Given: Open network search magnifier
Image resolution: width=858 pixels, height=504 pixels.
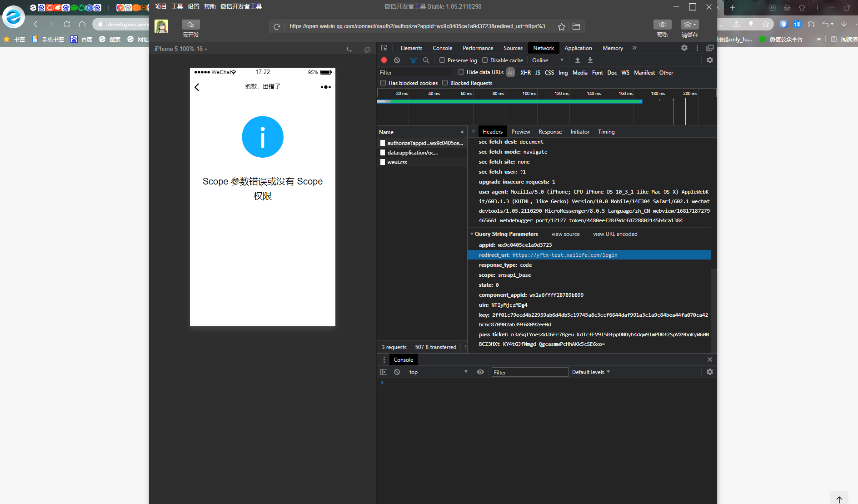Looking at the screenshot, I should (x=426, y=60).
